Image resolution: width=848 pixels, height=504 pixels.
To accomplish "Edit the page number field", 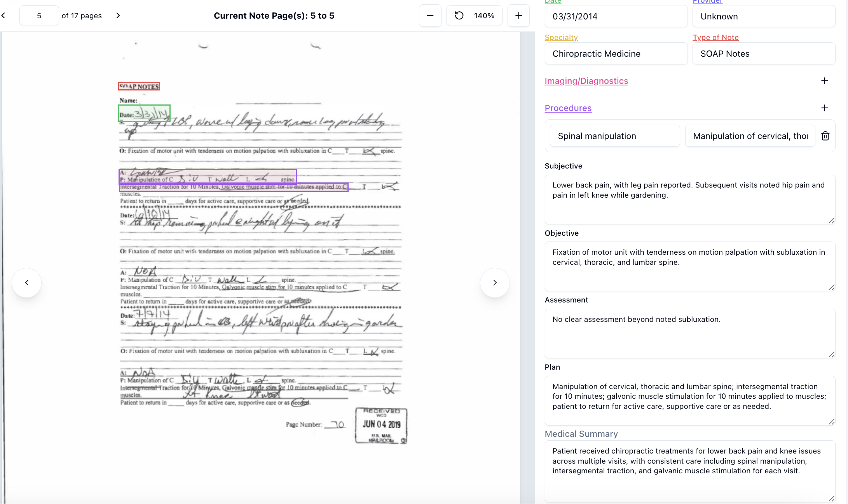I will point(39,16).
